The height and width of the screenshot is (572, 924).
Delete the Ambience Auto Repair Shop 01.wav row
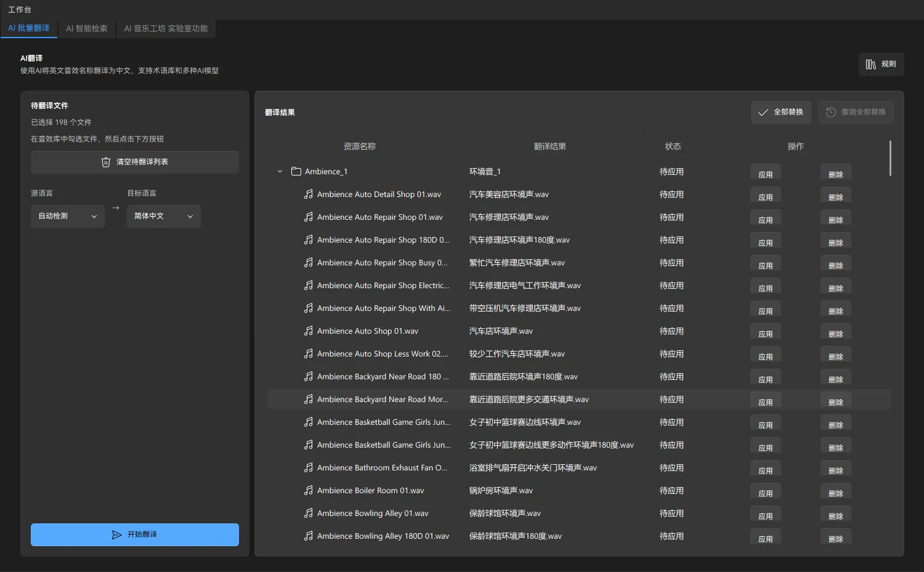[x=835, y=219]
